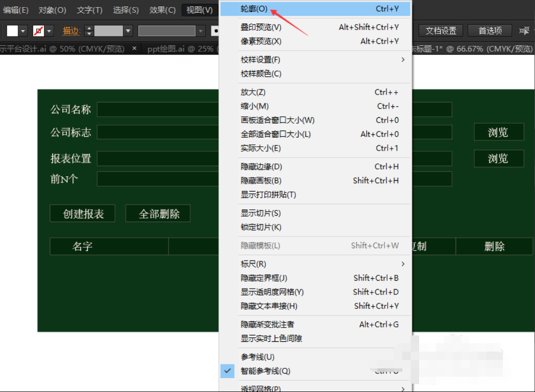Choose 像素预览(X) menu item
The image size is (535, 392).
coord(315,41)
